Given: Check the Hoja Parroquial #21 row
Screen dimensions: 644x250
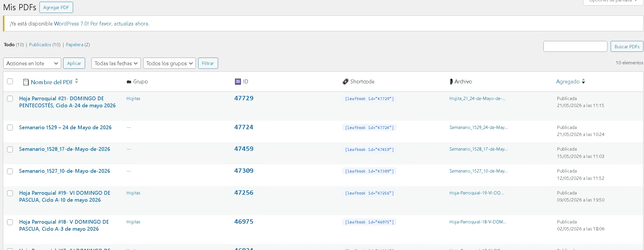Looking at the screenshot, I should (10, 99).
